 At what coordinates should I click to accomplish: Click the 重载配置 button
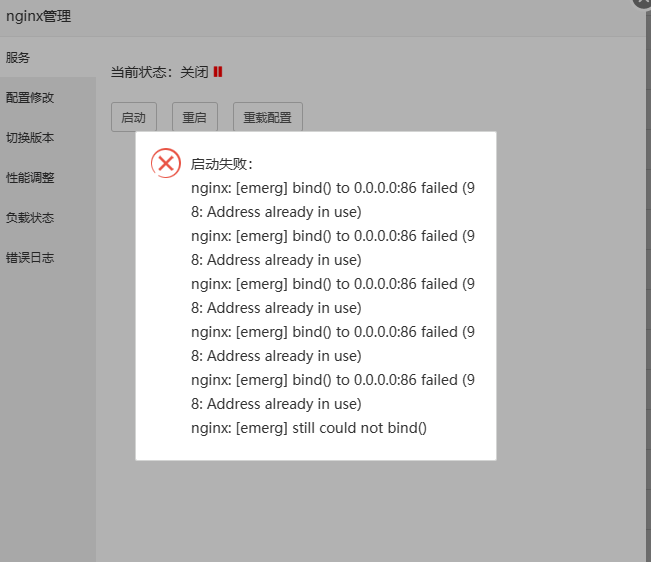coord(268,117)
